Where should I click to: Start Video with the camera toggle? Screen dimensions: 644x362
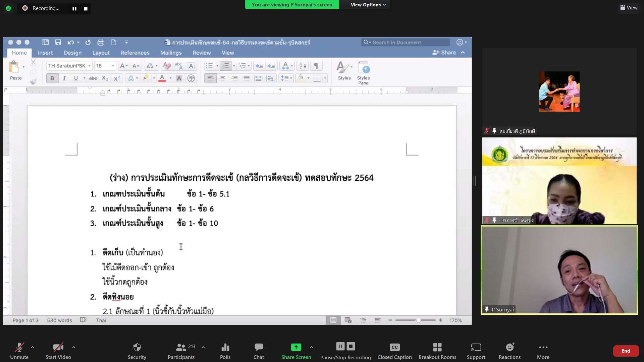[58, 351]
